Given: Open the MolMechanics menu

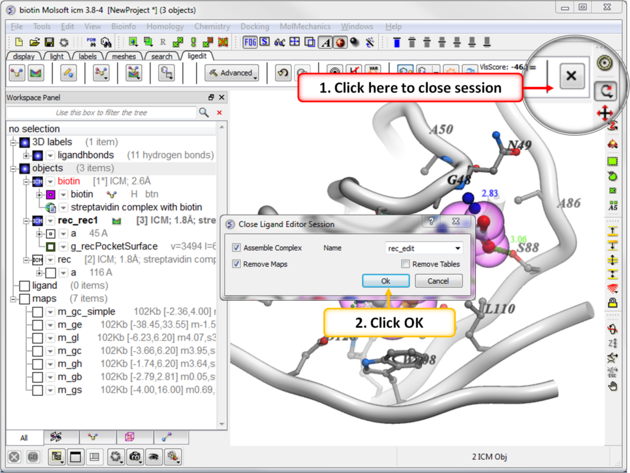Looking at the screenshot, I should [x=304, y=27].
